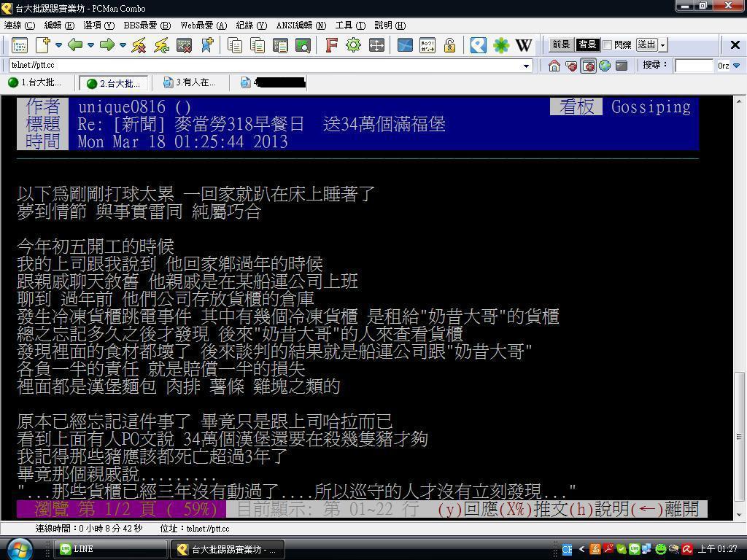Click the close connection screen icon
The image size is (747, 560).
pos(185,45)
